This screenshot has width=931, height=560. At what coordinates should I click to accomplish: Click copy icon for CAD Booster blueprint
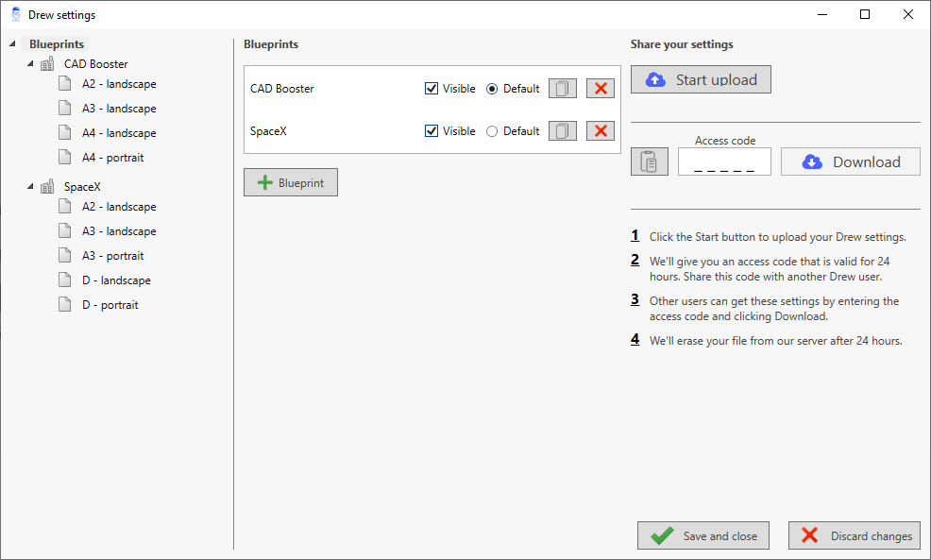[562, 89]
